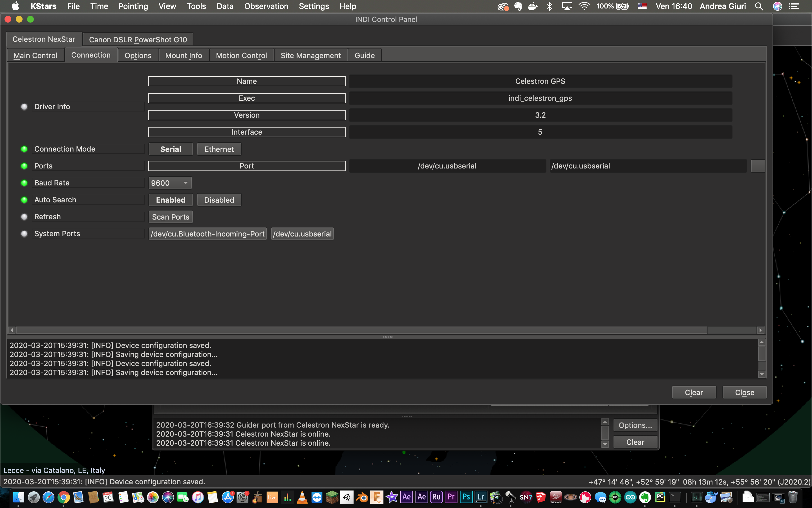The height and width of the screenshot is (508, 812).
Task: Open Arduino IDE from the dock
Action: 630,497
